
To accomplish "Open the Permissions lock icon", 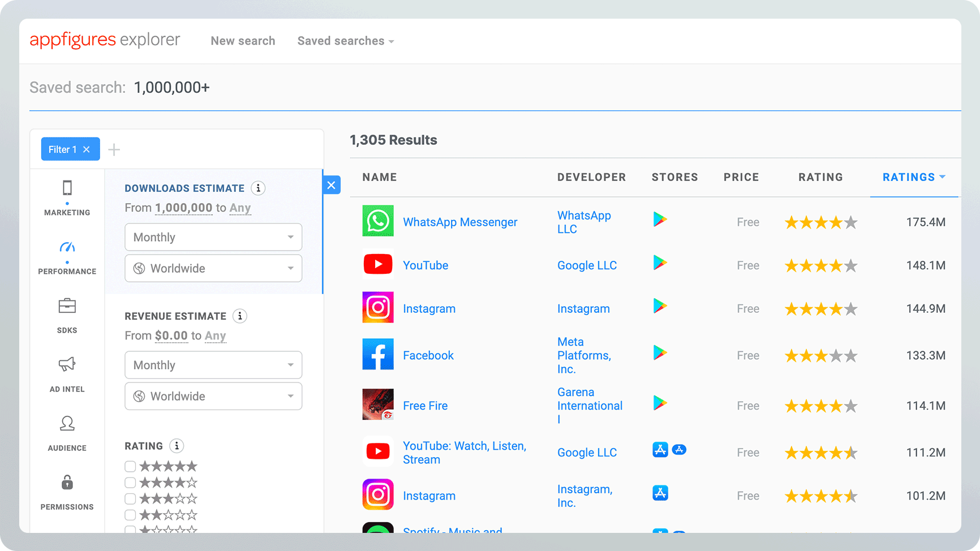I will point(67,482).
